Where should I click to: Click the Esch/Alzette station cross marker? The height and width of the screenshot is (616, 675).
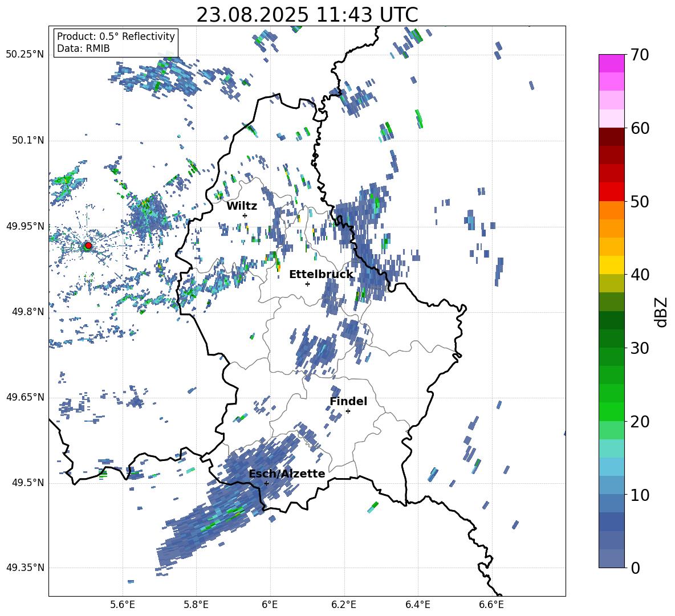[x=266, y=483]
